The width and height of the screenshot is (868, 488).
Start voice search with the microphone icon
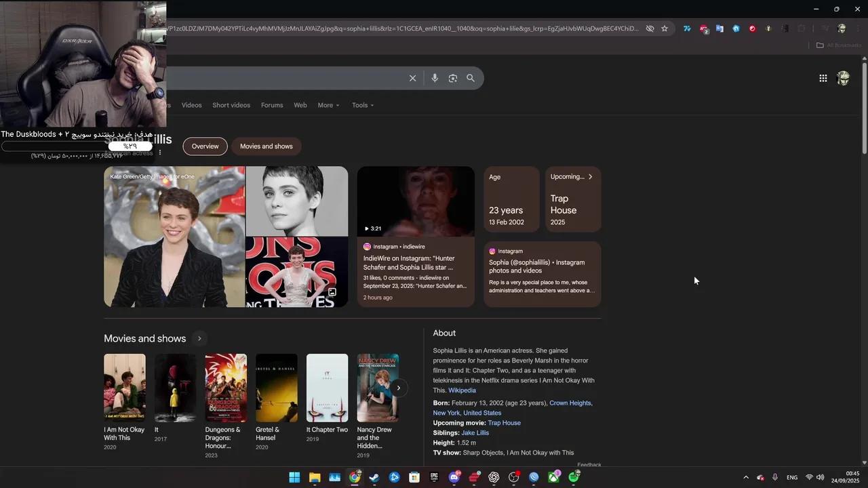(x=435, y=78)
